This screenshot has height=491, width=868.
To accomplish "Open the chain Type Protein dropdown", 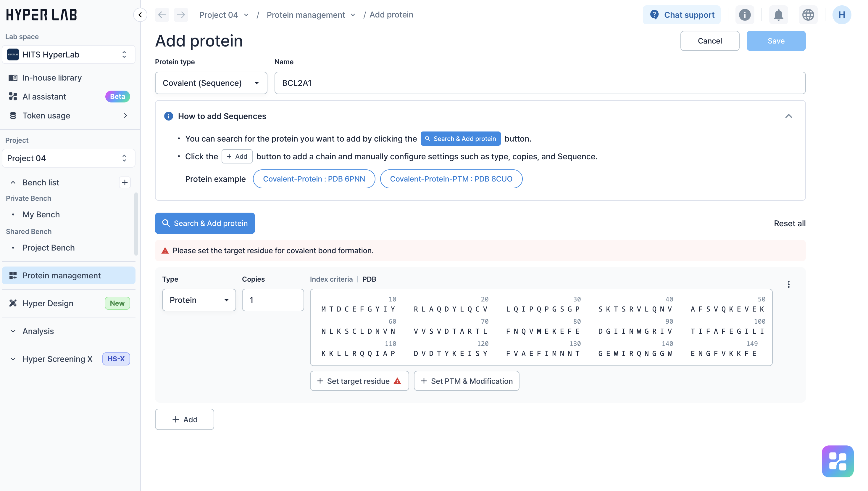I will [199, 300].
